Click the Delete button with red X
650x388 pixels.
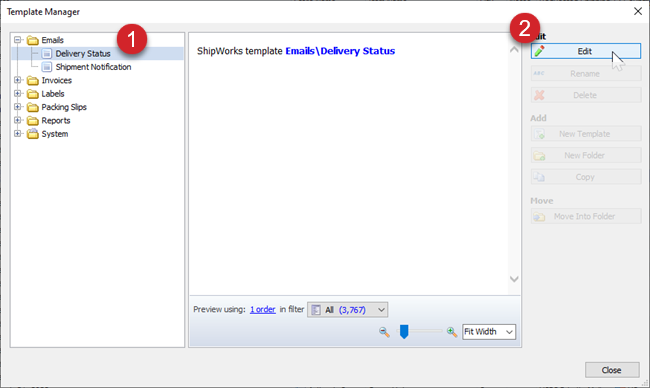pyautogui.click(x=586, y=95)
